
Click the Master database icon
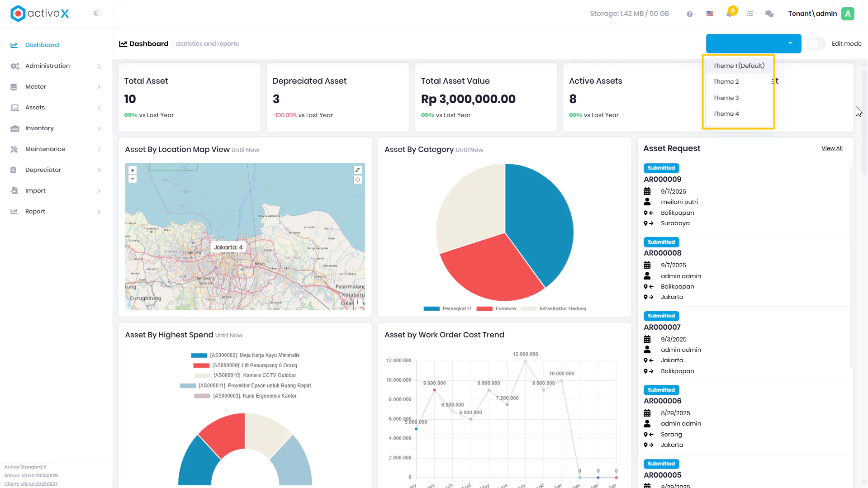point(14,87)
